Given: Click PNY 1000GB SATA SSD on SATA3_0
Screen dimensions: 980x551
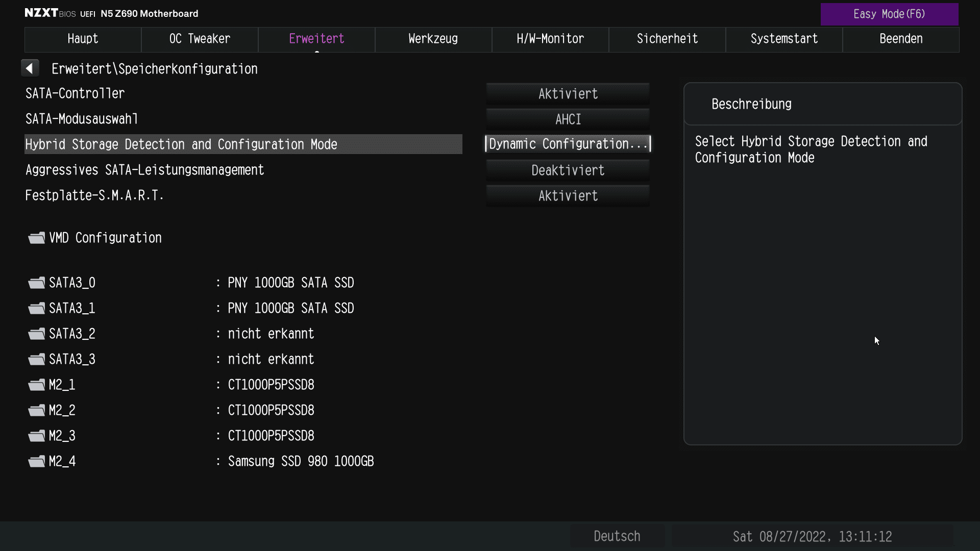Looking at the screenshot, I should [291, 283].
